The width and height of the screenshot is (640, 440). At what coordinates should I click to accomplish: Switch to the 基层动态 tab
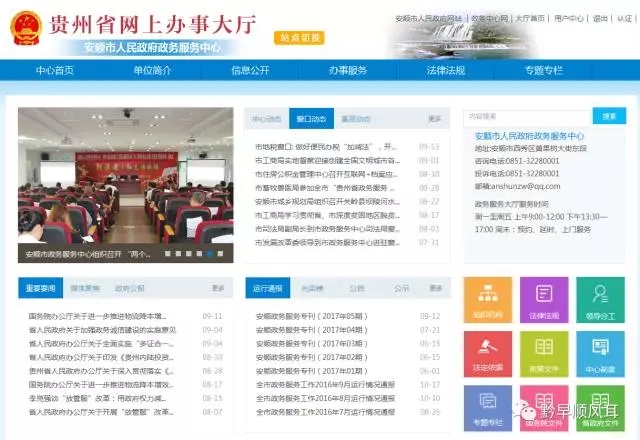tap(356, 119)
